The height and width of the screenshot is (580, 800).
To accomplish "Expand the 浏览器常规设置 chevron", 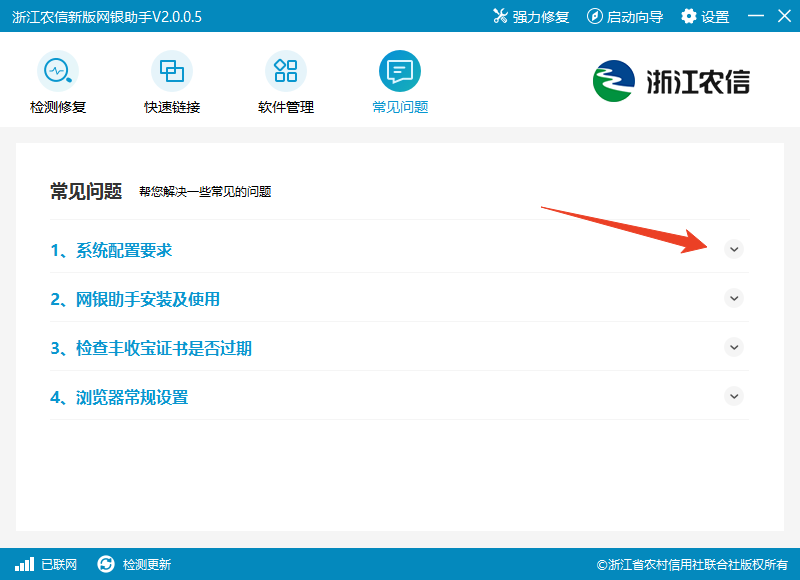I will (734, 396).
